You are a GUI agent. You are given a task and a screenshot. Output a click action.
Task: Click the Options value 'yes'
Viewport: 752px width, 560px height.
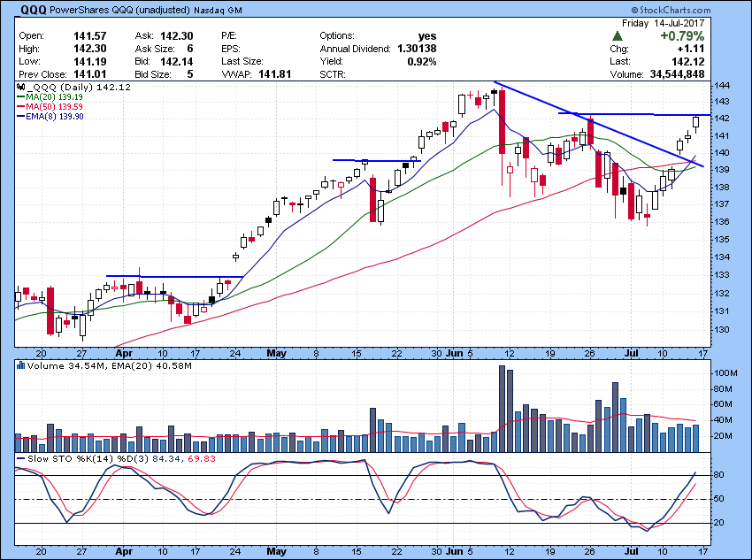point(426,36)
